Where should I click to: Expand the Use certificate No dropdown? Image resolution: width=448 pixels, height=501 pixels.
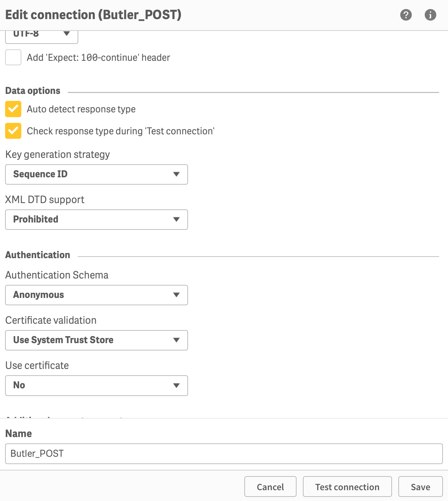(x=96, y=385)
